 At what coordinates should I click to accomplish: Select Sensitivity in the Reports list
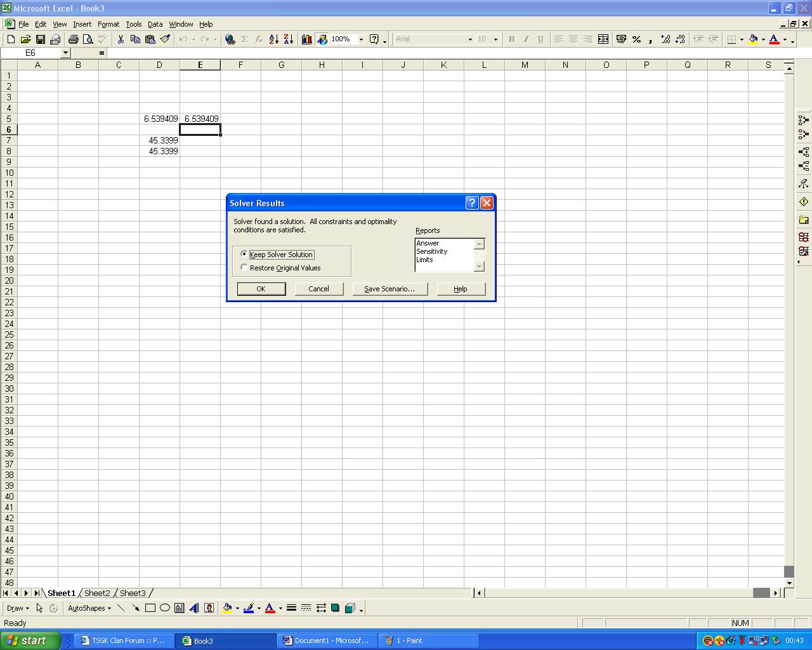pos(432,251)
